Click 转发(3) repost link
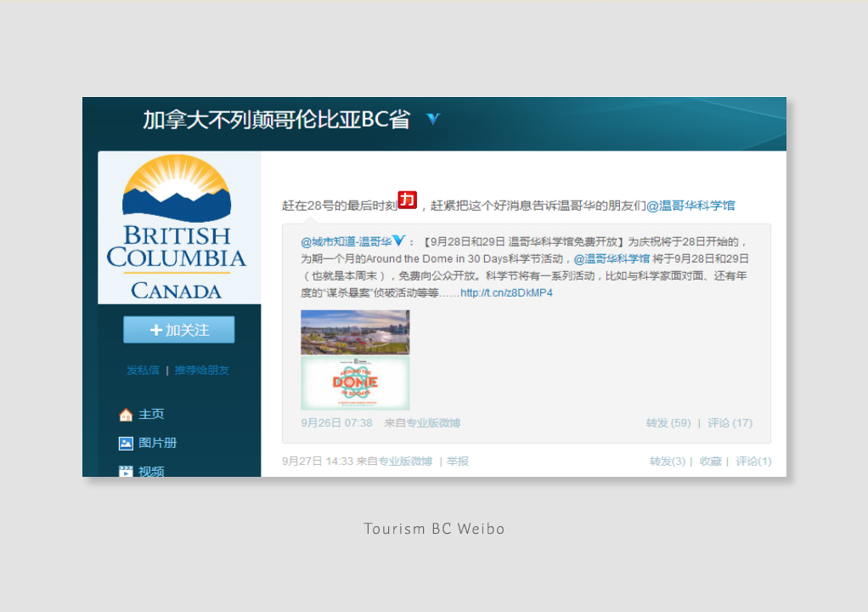This screenshot has height=612, width=868. [x=668, y=462]
